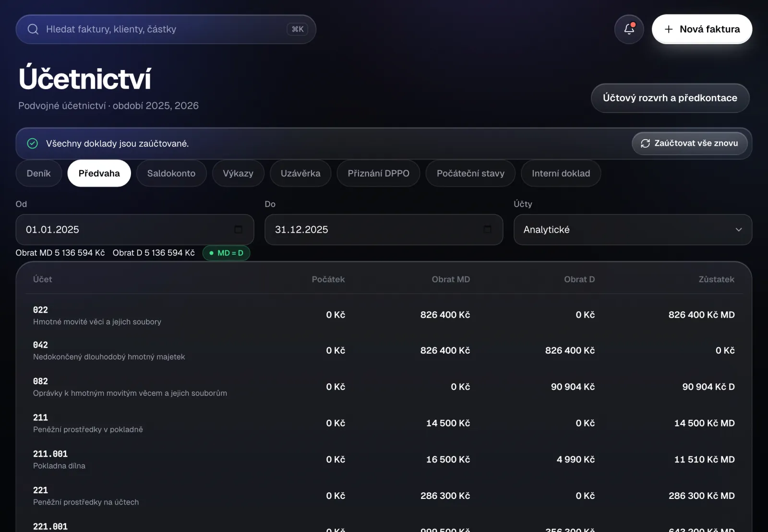768x532 pixels.
Task: Open calendar picker in Do date field
Action: (487, 229)
